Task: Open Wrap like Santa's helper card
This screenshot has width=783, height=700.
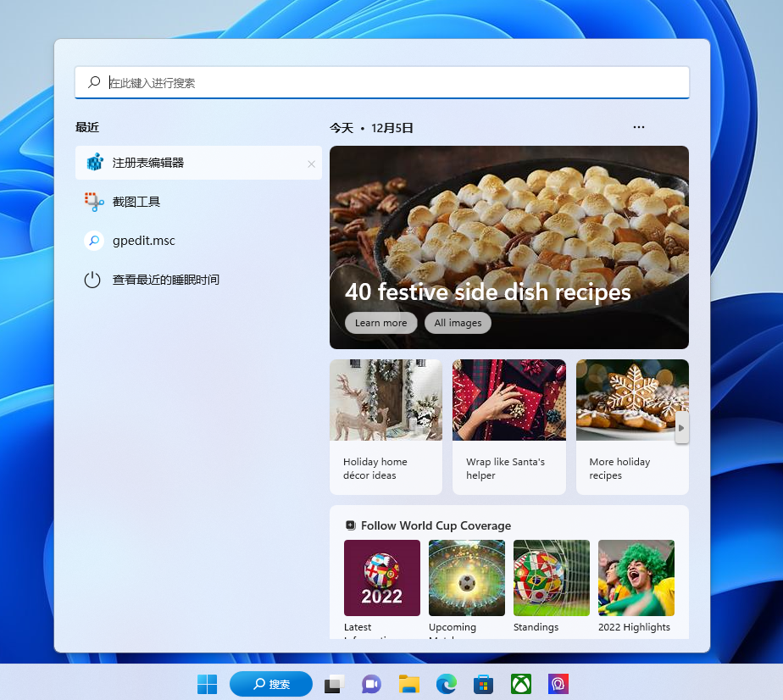Action: (508, 426)
